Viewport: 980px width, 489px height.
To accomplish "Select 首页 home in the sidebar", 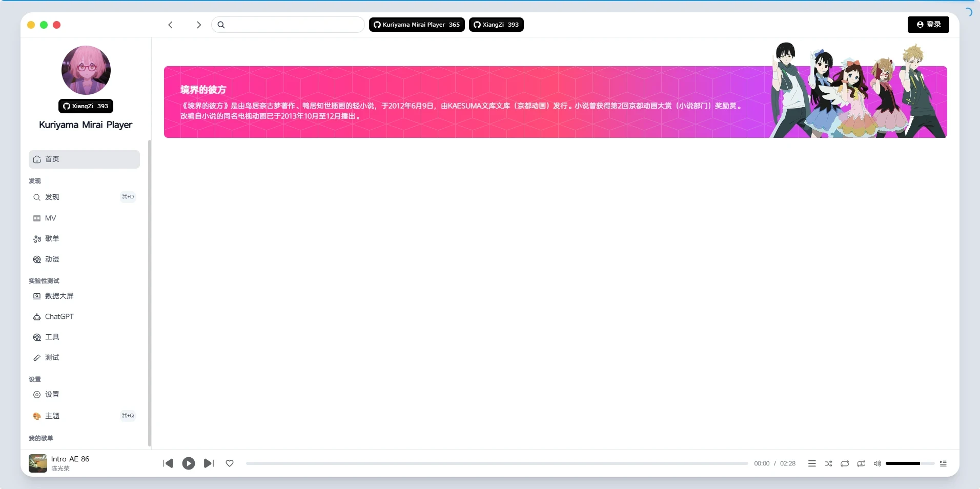I will tap(84, 159).
